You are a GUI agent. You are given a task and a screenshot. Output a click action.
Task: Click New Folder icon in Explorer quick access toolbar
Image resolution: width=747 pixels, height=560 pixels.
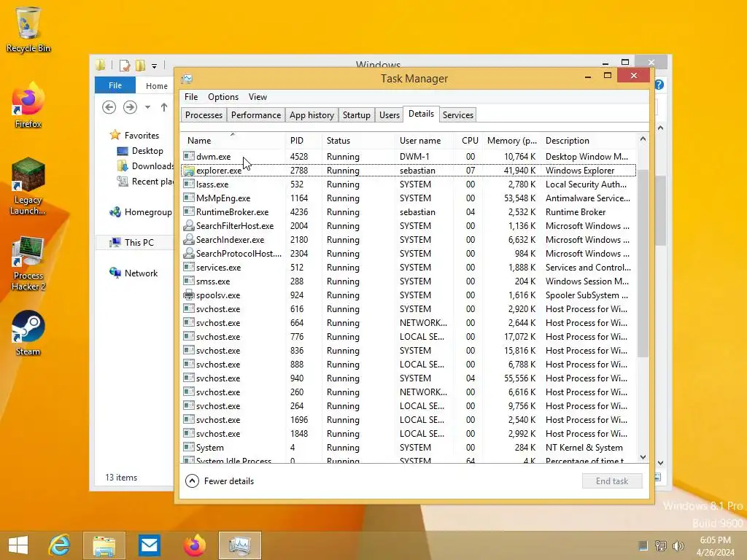click(x=140, y=65)
